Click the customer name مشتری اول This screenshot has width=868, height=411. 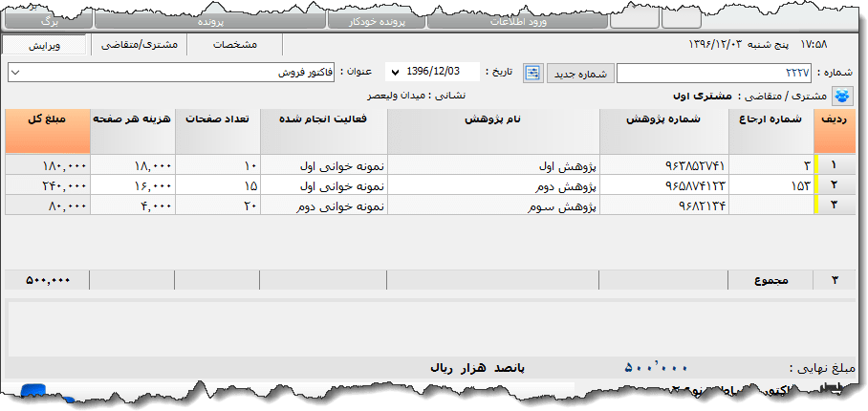702,97
